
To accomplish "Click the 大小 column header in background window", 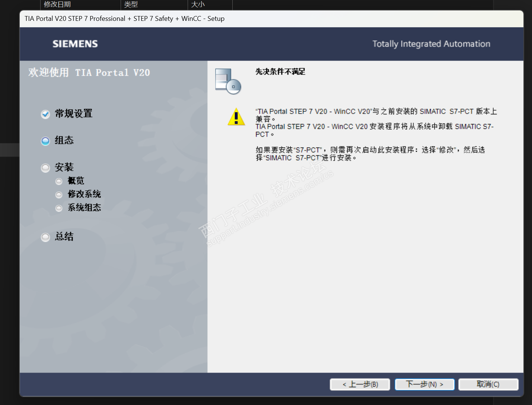I will coord(198,4).
